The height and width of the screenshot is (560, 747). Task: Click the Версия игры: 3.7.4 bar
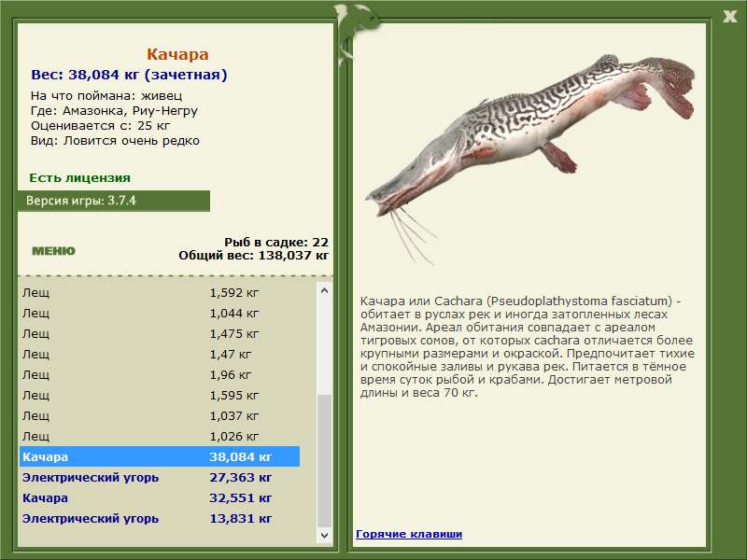(114, 201)
